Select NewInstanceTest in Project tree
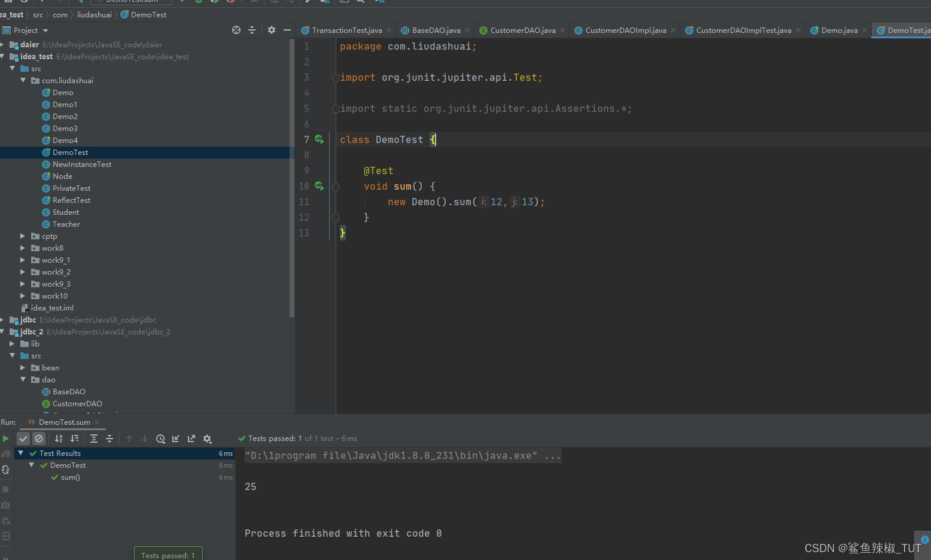 (82, 164)
